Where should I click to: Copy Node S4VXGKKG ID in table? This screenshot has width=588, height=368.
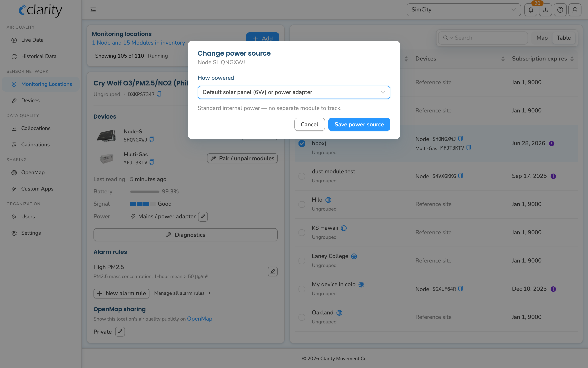click(460, 176)
